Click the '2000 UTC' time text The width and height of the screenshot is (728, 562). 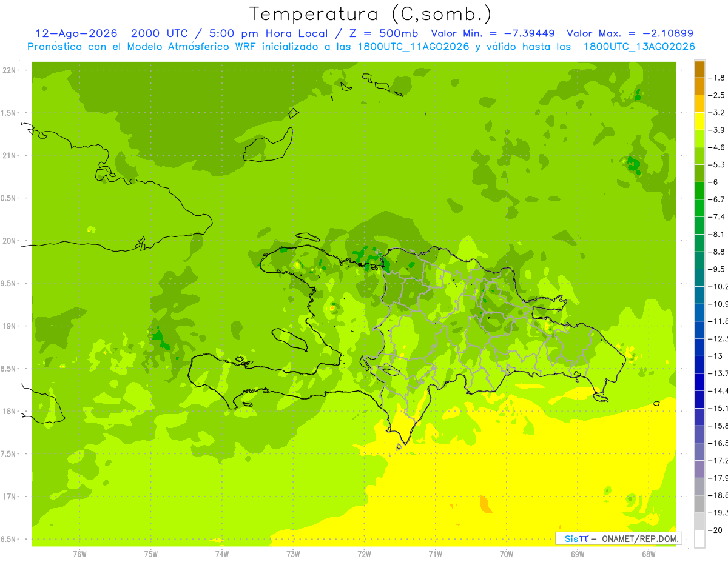click(x=160, y=33)
